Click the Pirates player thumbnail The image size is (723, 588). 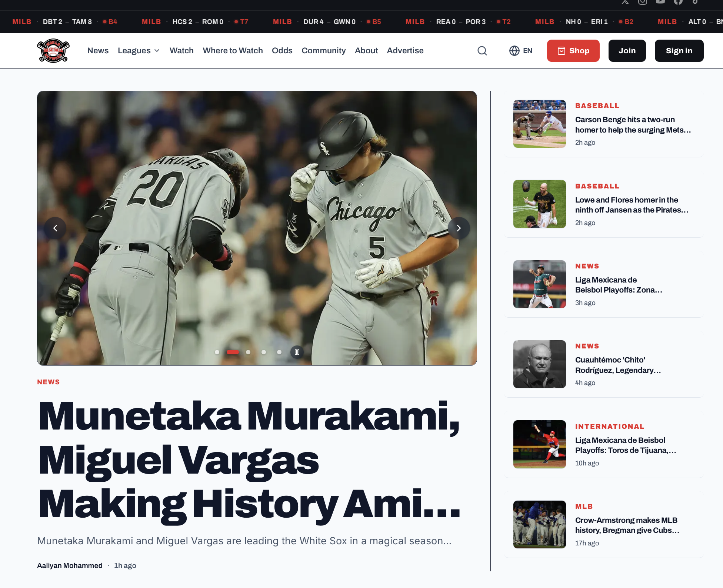(540, 204)
